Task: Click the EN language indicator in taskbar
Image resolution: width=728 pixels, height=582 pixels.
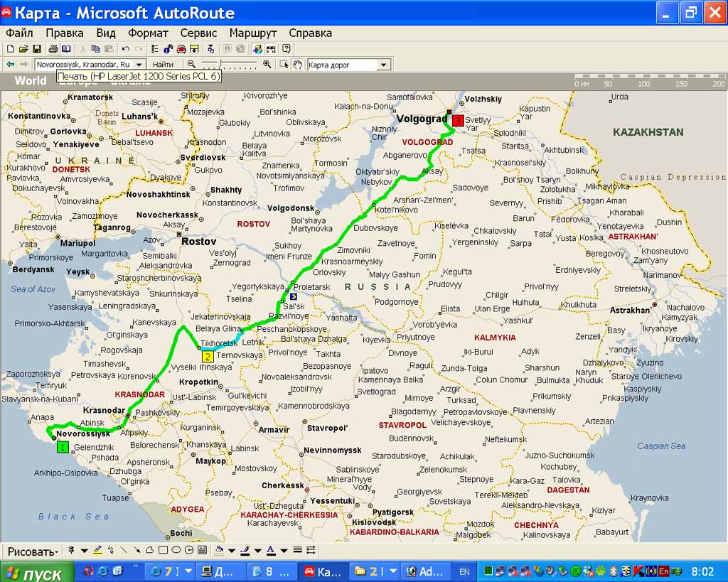Action: [x=464, y=572]
